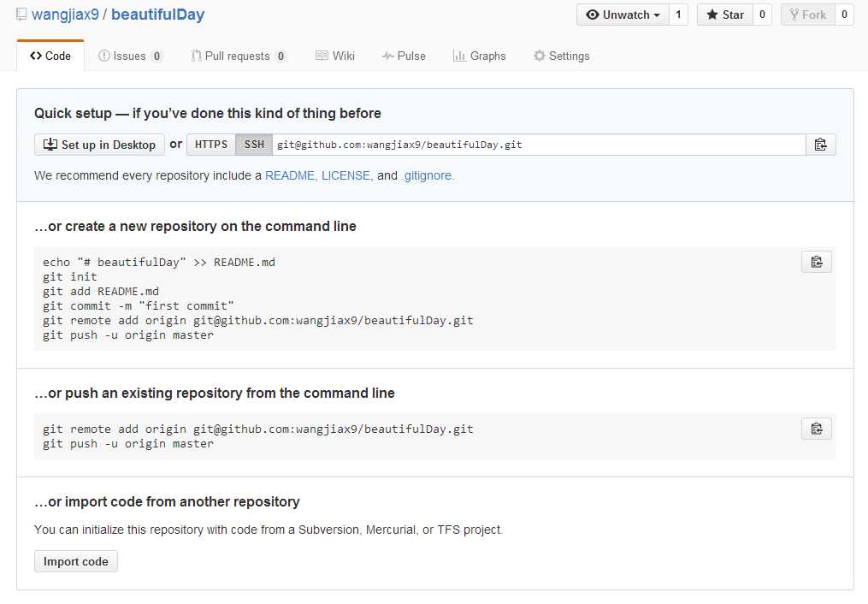Viewport: 868px width, 604px height.
Task: Switch to the Code tab
Action: pyautogui.click(x=50, y=56)
